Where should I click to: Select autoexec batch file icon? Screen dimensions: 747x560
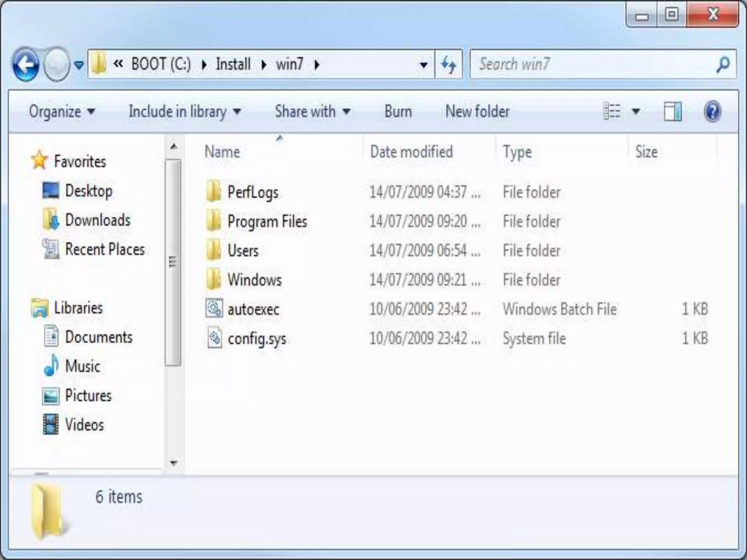[214, 308]
